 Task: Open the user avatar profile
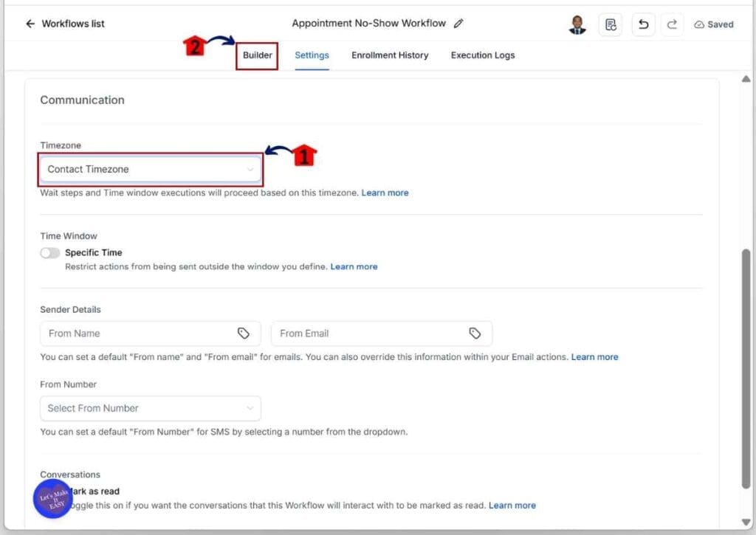click(x=577, y=24)
